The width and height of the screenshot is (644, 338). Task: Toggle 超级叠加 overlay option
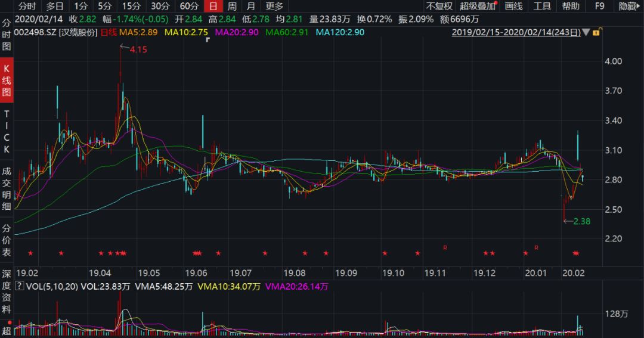[x=477, y=7]
